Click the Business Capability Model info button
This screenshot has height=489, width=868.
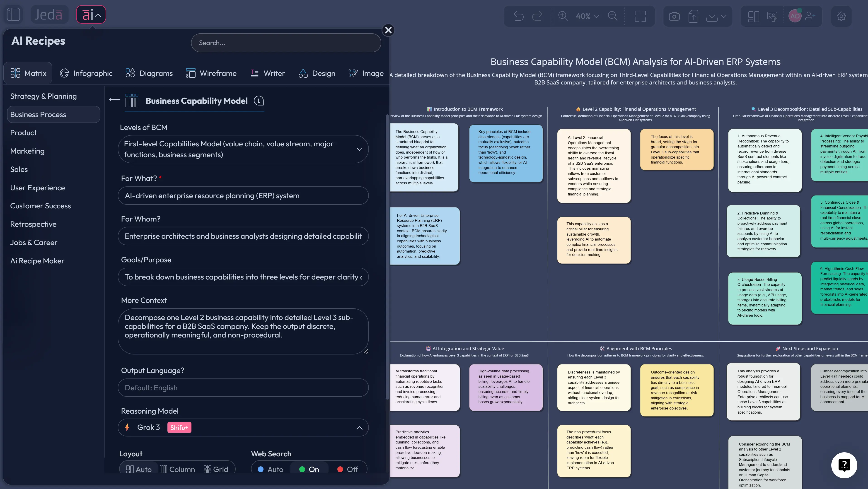[259, 101]
